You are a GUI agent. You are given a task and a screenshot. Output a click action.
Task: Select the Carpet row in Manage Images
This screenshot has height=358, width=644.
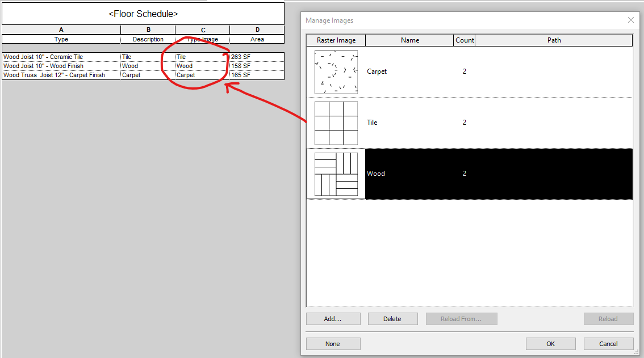coord(426,72)
